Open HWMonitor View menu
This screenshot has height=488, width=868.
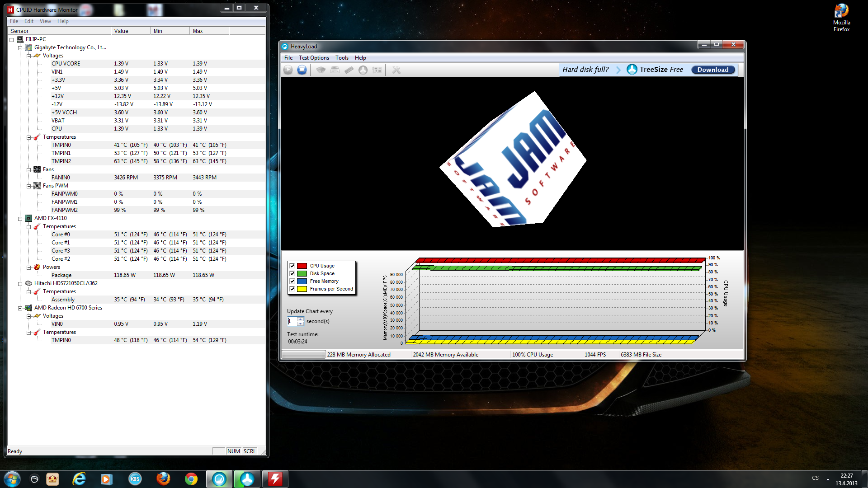[x=45, y=21]
